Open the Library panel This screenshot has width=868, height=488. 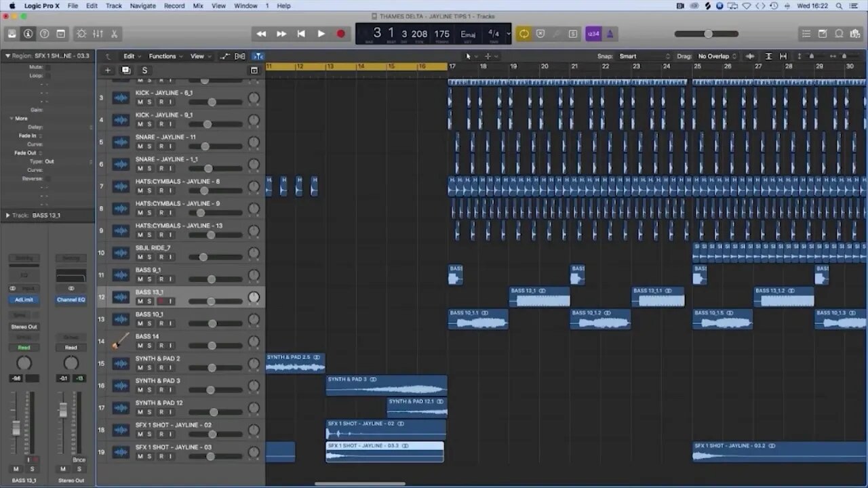click(12, 34)
